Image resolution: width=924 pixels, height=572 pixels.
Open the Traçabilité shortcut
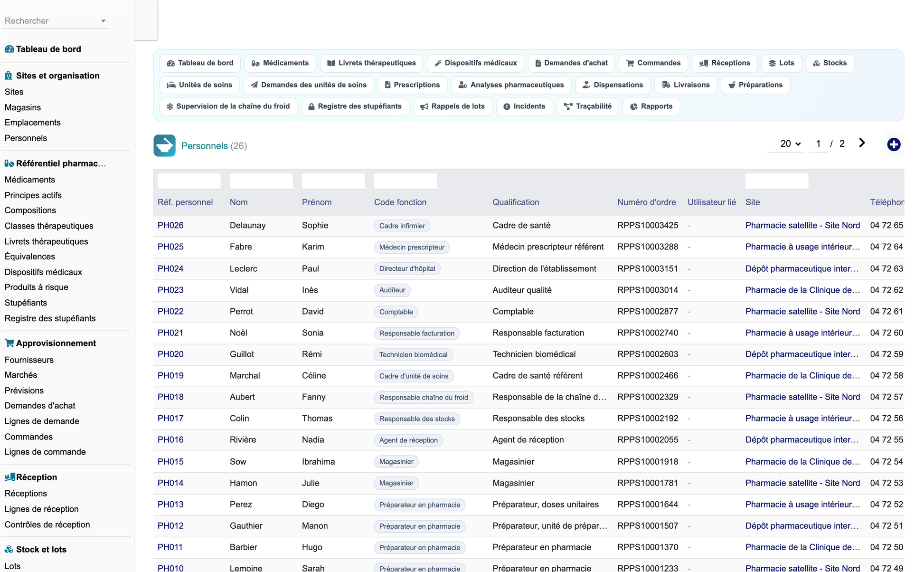pos(588,106)
